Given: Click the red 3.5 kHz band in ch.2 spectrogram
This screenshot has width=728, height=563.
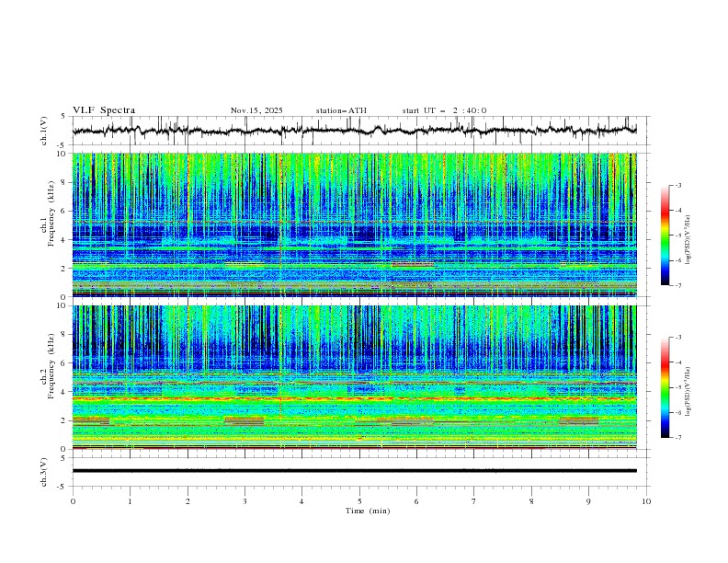Looking at the screenshot, I should point(354,398).
